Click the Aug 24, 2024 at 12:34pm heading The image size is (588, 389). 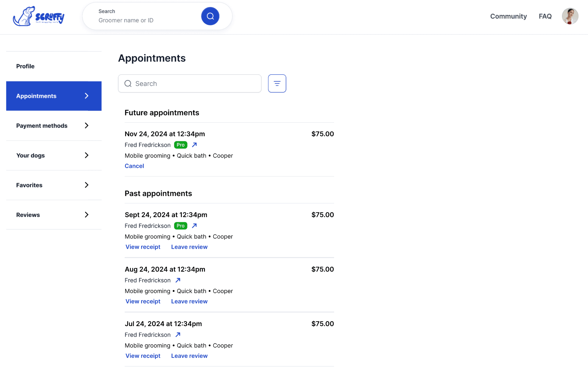coord(165,269)
